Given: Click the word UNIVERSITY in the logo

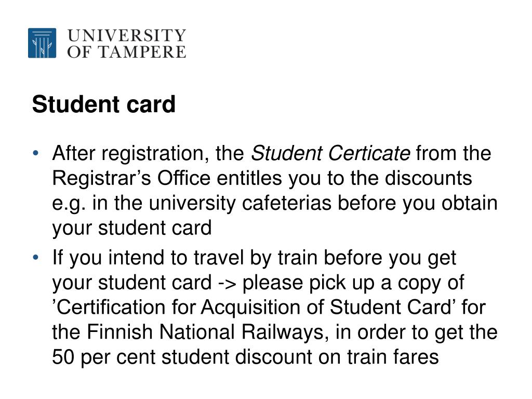Looking at the screenshot, I should [x=127, y=35].
